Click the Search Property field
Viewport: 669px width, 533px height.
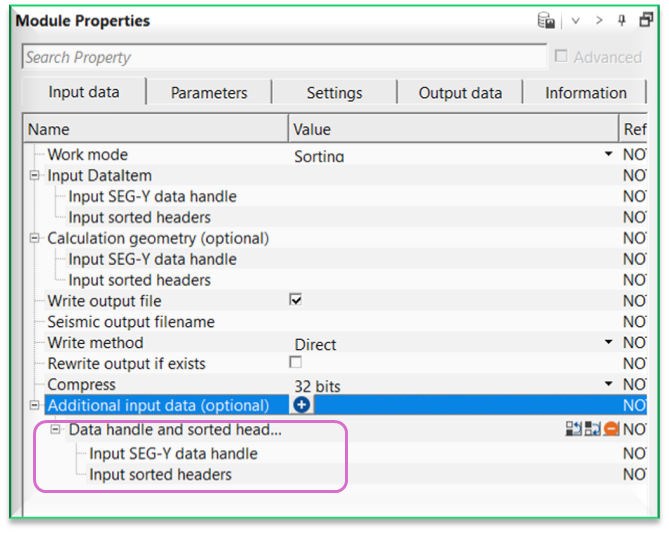click(x=284, y=57)
